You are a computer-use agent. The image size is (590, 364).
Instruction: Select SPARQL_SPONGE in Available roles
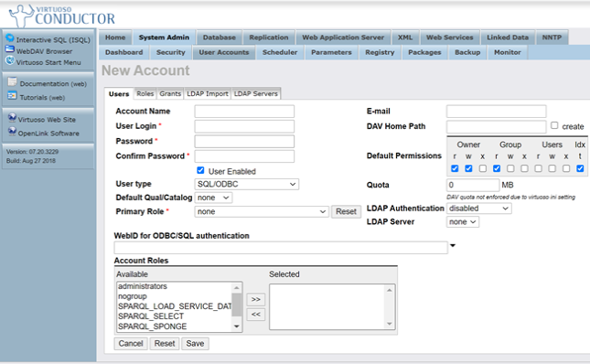click(x=174, y=327)
